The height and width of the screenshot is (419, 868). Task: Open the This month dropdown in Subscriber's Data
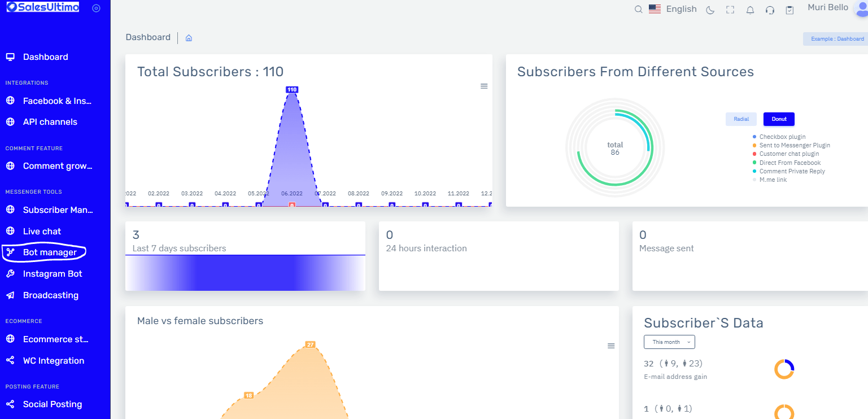[x=669, y=342]
